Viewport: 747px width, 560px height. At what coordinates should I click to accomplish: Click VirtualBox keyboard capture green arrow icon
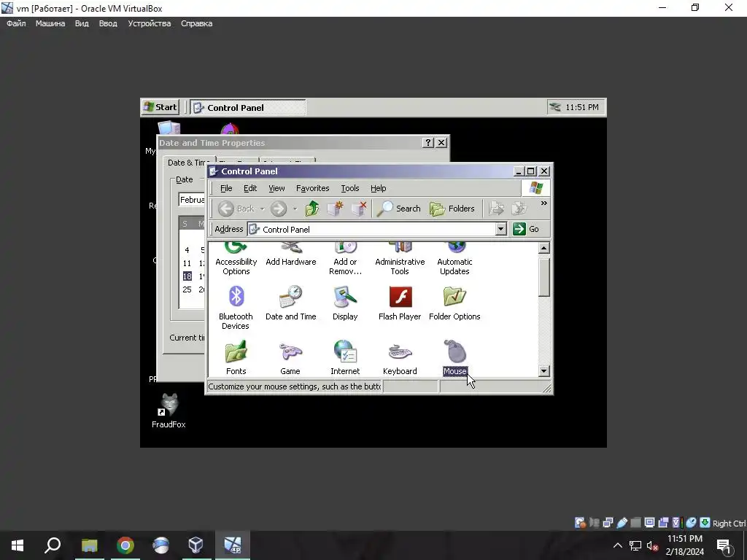pyautogui.click(x=705, y=523)
